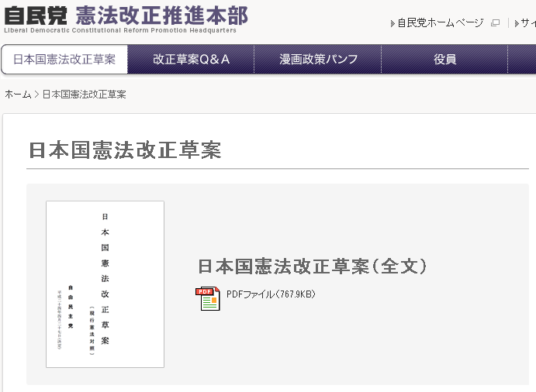The height and width of the screenshot is (392, 536).
Task: Visit the 自民党ホームページ link
Action: tap(441, 23)
